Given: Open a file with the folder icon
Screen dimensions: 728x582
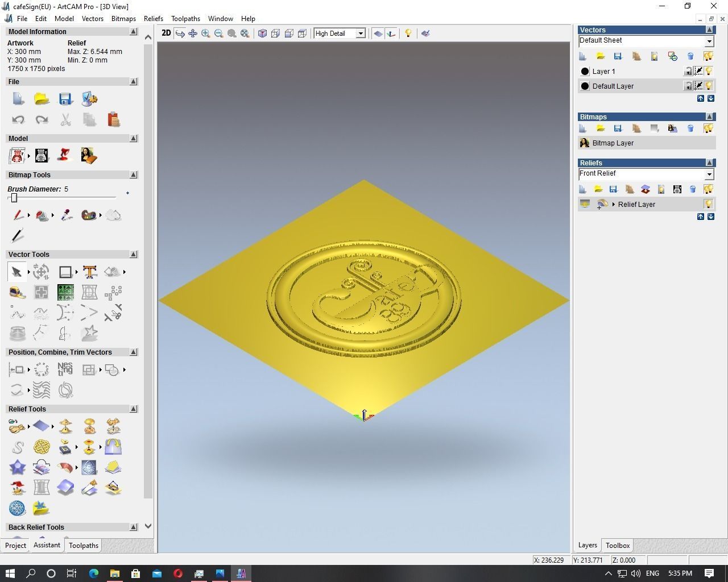Looking at the screenshot, I should coord(42,99).
